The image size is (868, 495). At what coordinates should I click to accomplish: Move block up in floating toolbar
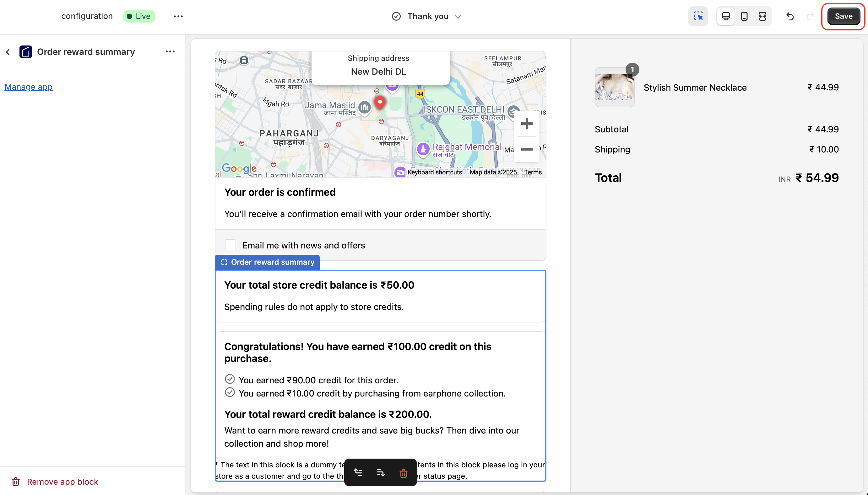tap(358, 472)
